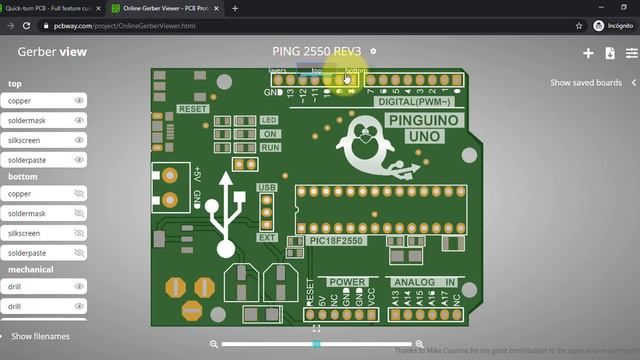The height and width of the screenshot is (360, 640).
Task: Open the Incognito profile icon
Action: pos(599,26)
